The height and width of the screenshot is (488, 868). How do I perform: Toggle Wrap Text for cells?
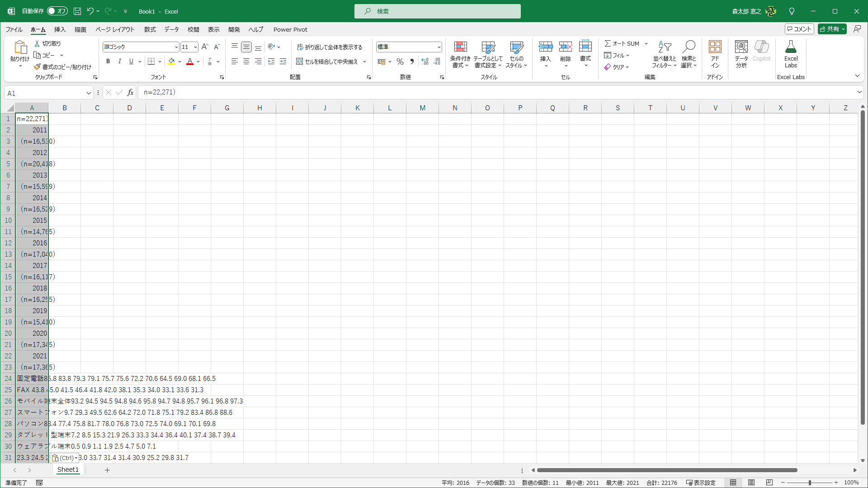tap(330, 47)
